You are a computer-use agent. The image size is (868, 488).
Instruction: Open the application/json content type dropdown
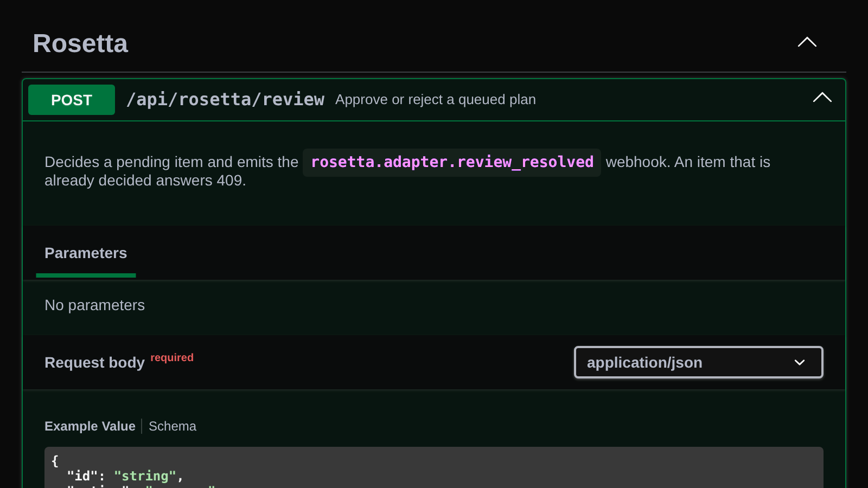coord(699,362)
